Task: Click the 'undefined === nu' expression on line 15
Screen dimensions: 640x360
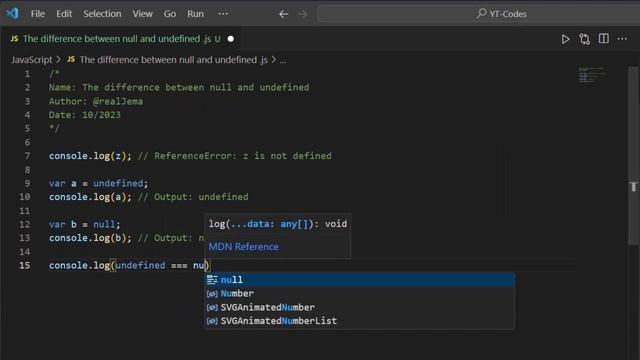Action: [x=160, y=265]
